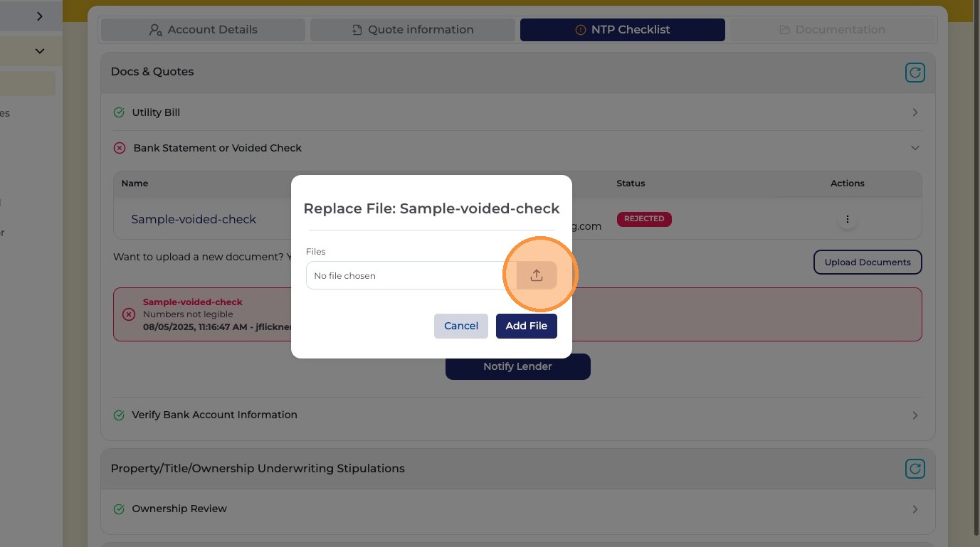Expand the Ownership Review row
Screen dimensions: 980x547
click(x=915, y=509)
